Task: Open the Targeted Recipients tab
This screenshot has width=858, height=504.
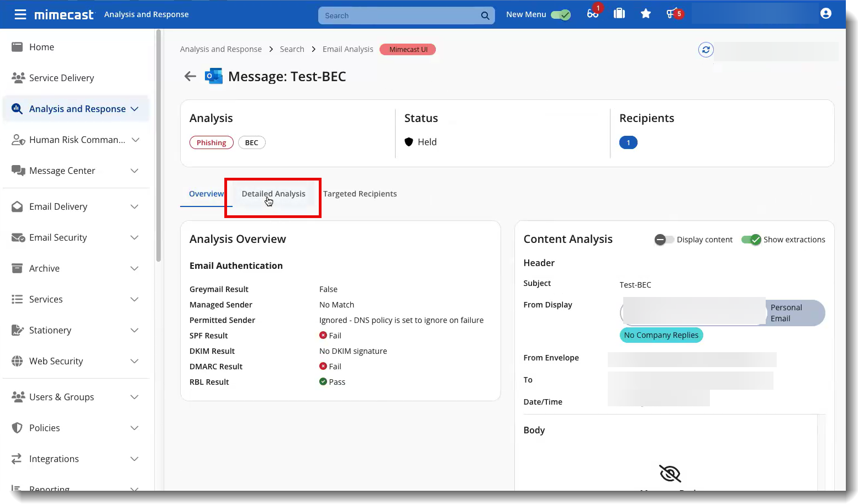Action: pyautogui.click(x=360, y=194)
